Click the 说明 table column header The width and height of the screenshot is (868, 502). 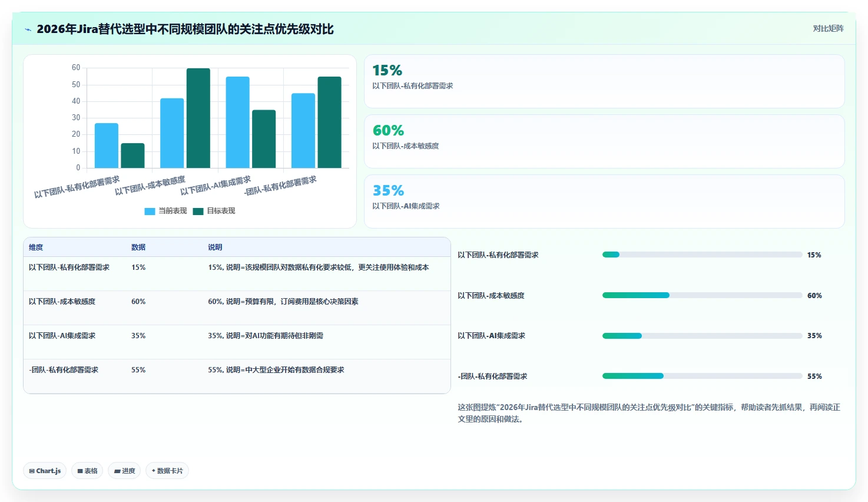pos(215,247)
